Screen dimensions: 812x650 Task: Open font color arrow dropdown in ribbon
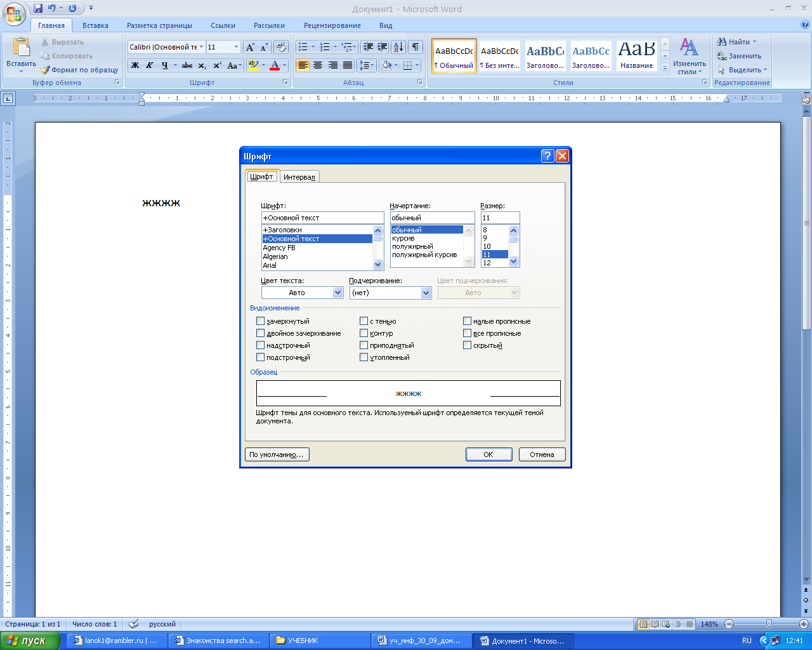tap(285, 65)
